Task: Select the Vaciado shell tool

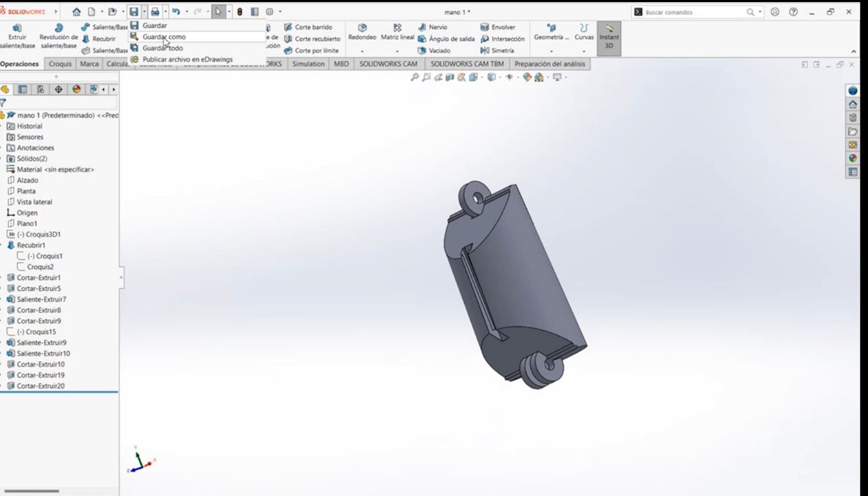Action: coord(434,51)
